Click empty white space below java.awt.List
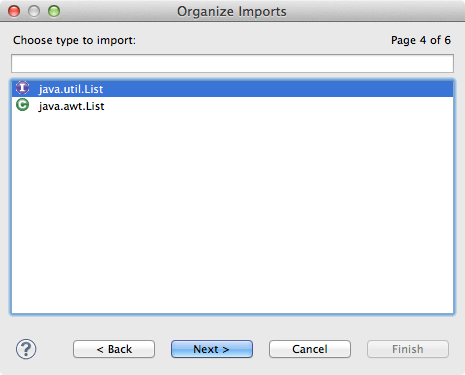465x375 pixels. coord(232,213)
